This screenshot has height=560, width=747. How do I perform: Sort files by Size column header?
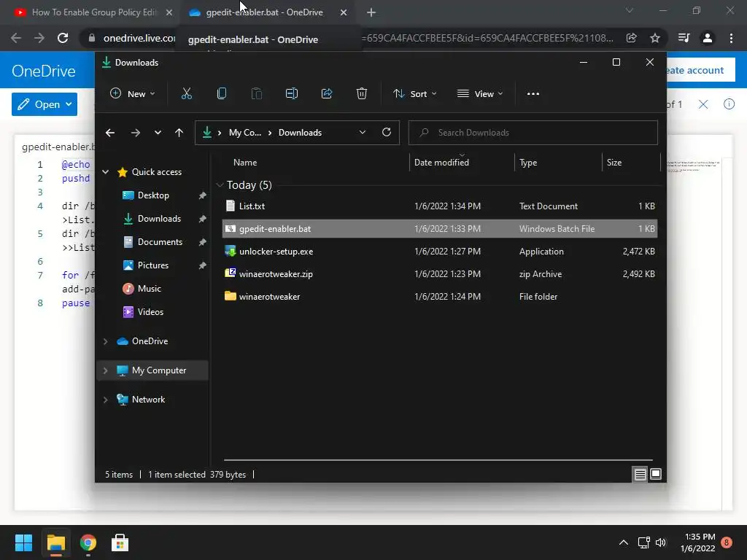pos(614,163)
